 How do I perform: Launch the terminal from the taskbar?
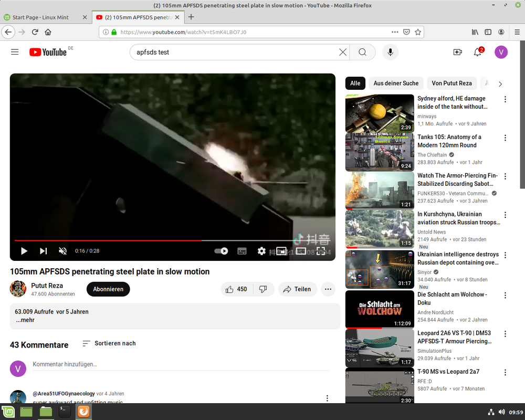pyautogui.click(x=64, y=411)
